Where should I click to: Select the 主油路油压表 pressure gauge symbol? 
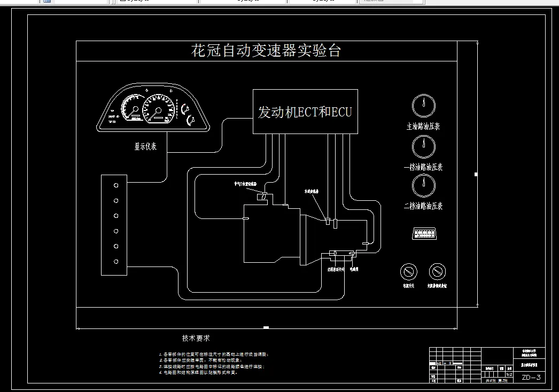423,106
